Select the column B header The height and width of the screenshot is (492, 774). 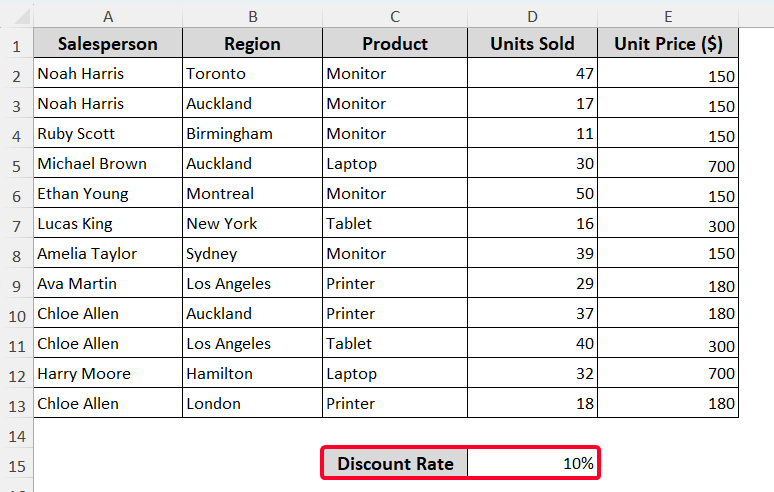pos(252,15)
